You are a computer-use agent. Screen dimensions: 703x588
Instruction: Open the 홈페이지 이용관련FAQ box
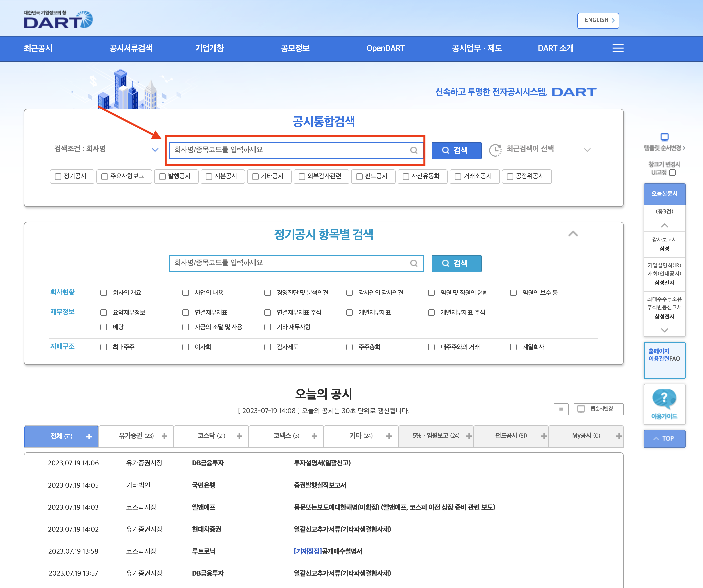pos(664,360)
